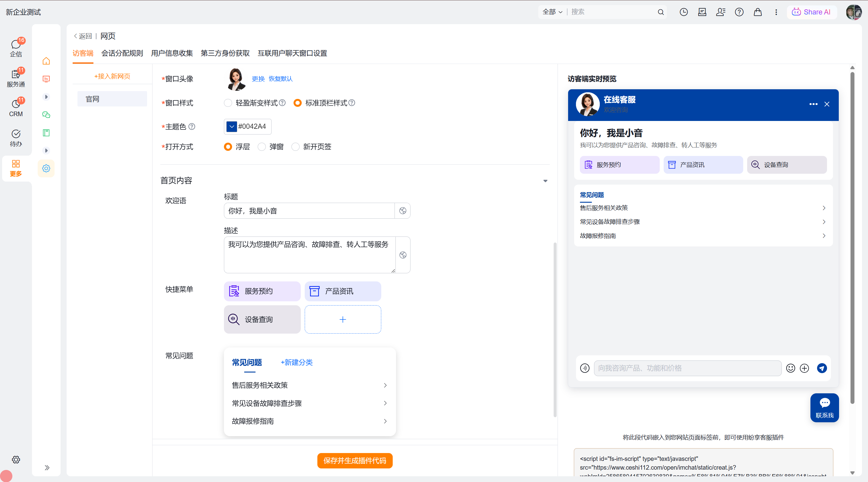Open the Share AI button
Viewport: 868px width, 482px height.
pos(811,12)
